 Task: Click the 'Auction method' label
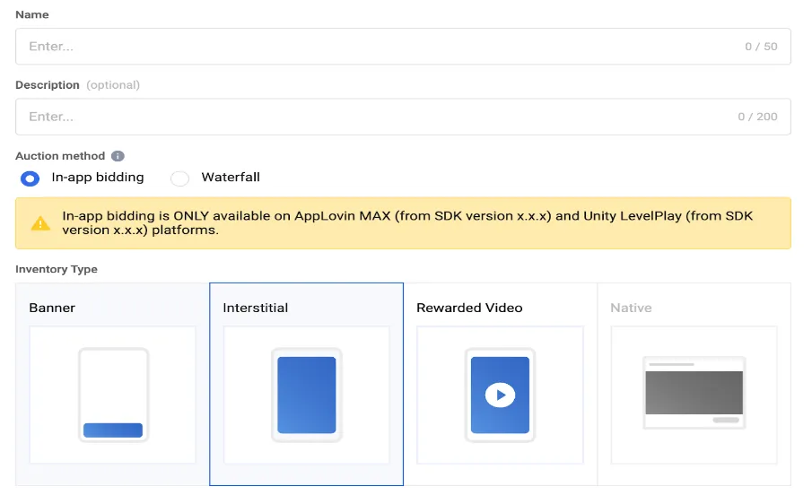[x=60, y=156]
